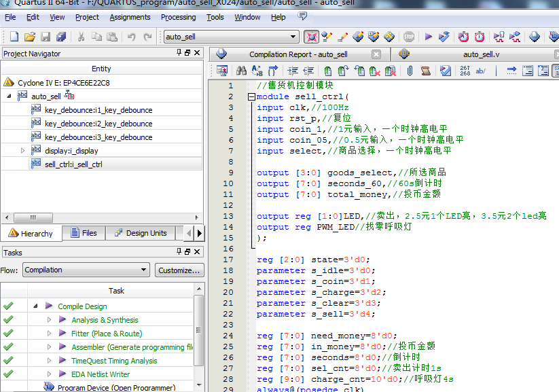Click the second red clock timing icon
559x392 pixels.
coord(480,37)
